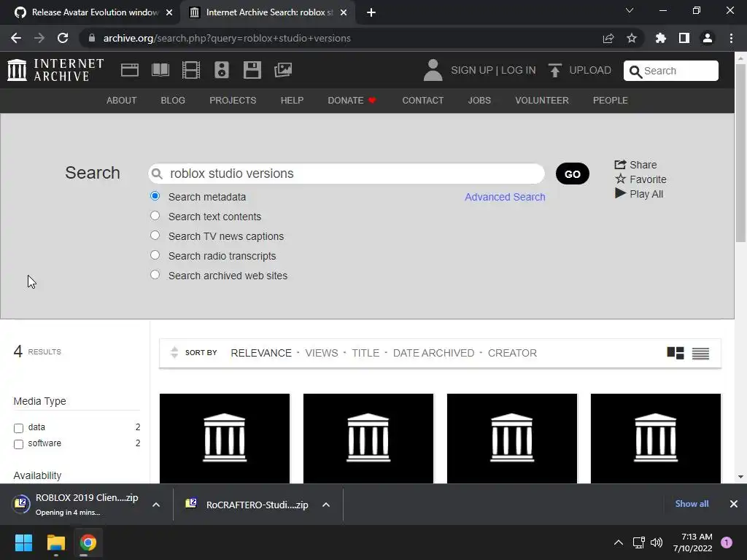Switch to Release Avatar Evolution tab
Screen dimensions: 747x560
tap(90, 12)
